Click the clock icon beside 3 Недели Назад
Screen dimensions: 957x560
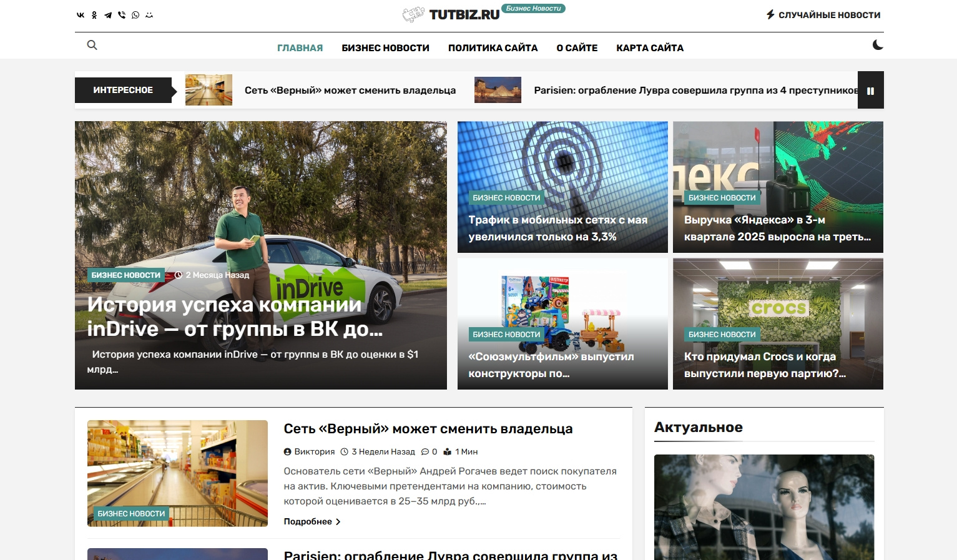(x=345, y=452)
